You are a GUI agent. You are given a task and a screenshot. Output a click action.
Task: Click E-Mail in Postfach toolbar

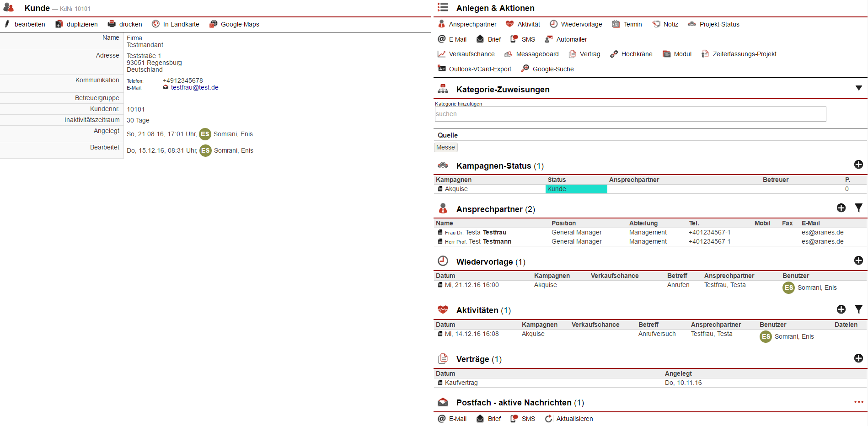(452, 419)
